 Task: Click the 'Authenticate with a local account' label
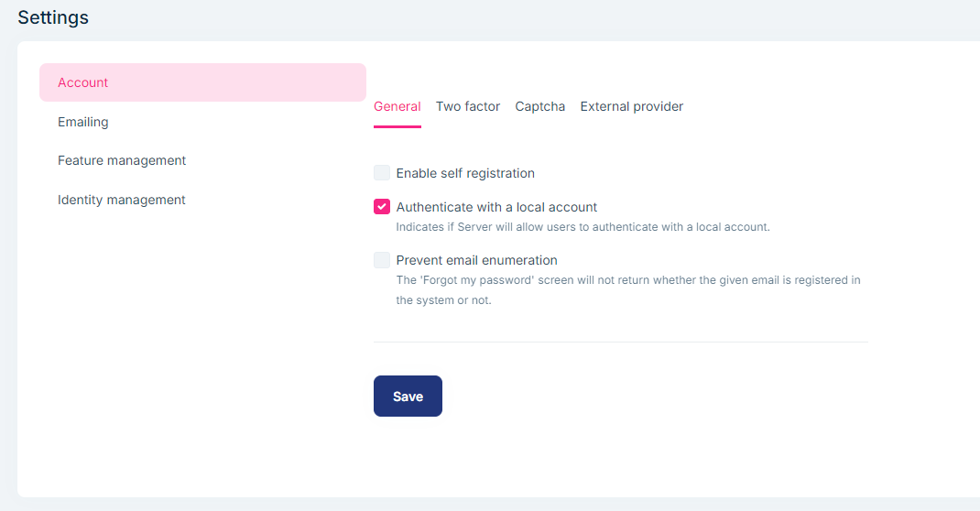pyautogui.click(x=496, y=207)
